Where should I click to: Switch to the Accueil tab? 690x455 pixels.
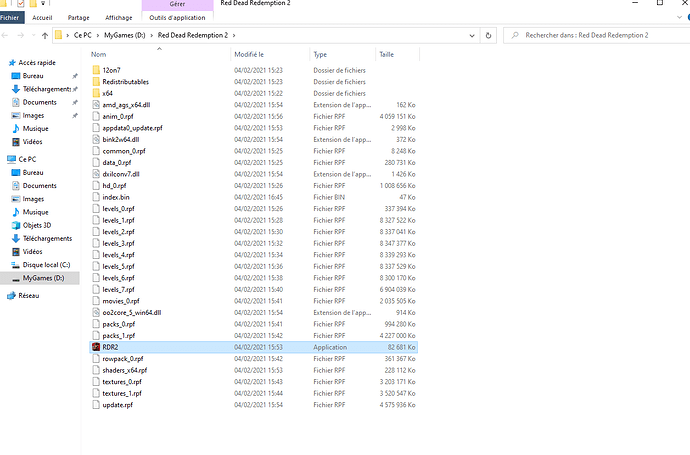pos(42,18)
